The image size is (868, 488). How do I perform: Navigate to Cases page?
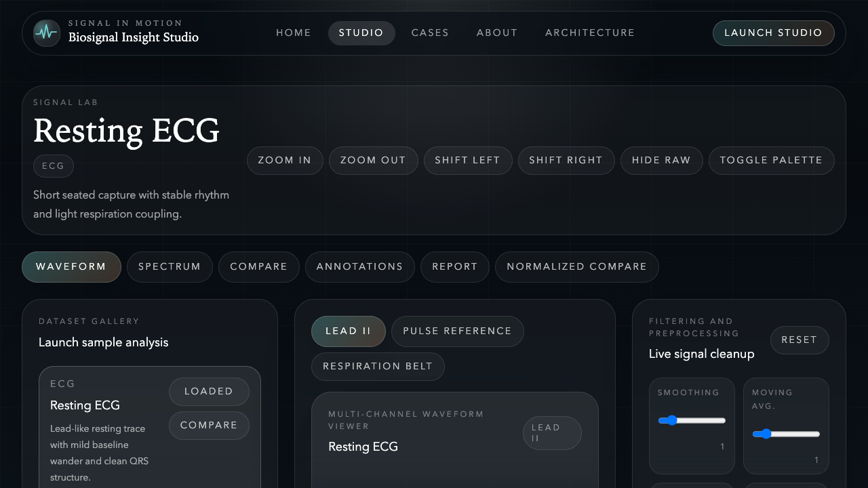pos(430,33)
